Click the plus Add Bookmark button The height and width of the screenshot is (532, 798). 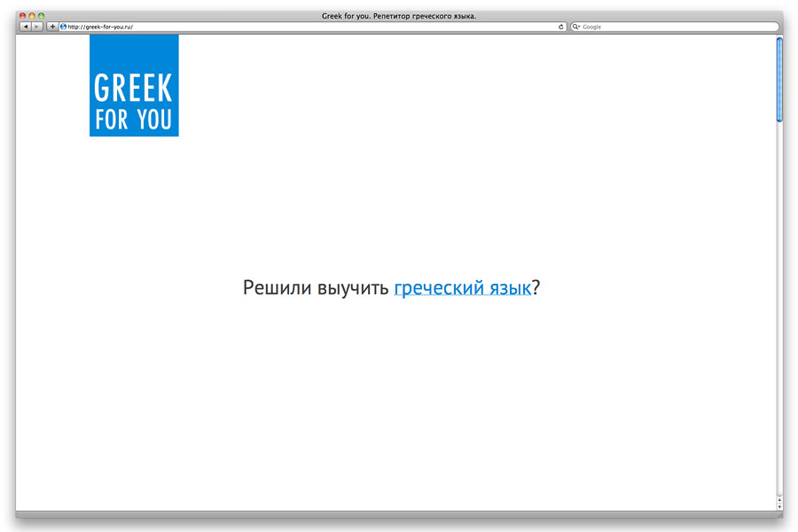pos(52,27)
